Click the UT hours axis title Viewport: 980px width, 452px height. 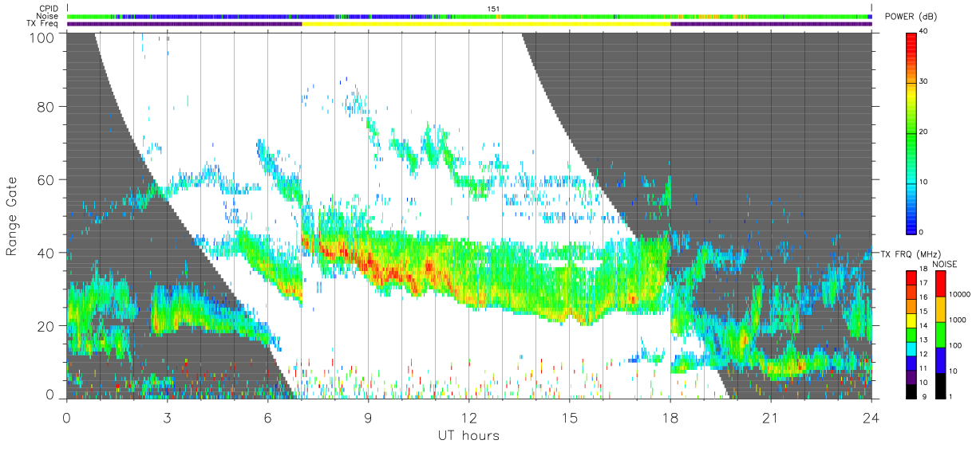click(468, 435)
